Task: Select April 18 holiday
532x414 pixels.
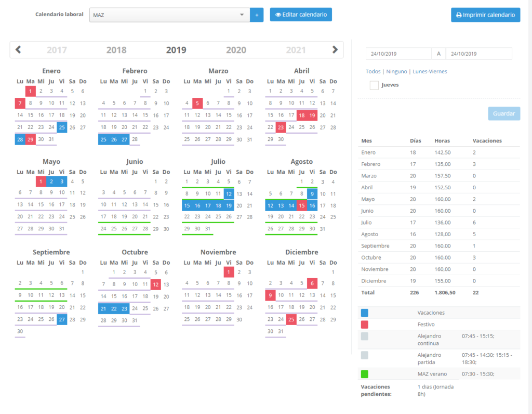Action: click(302, 115)
